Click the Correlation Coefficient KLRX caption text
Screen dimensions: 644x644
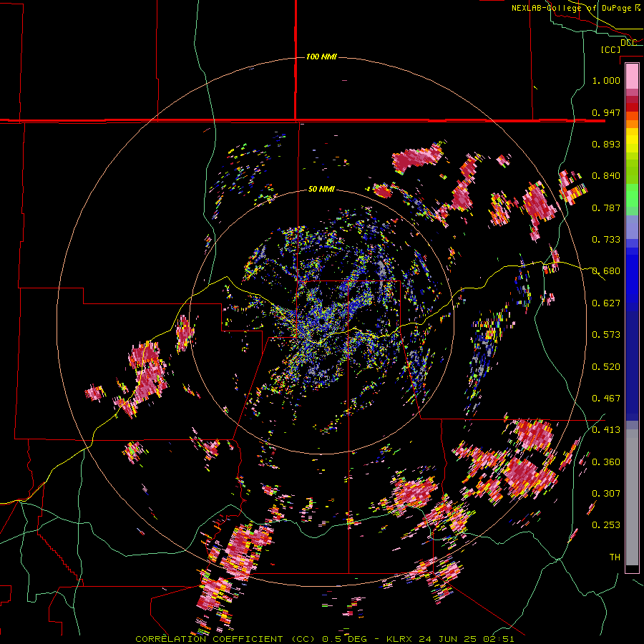(x=324, y=639)
